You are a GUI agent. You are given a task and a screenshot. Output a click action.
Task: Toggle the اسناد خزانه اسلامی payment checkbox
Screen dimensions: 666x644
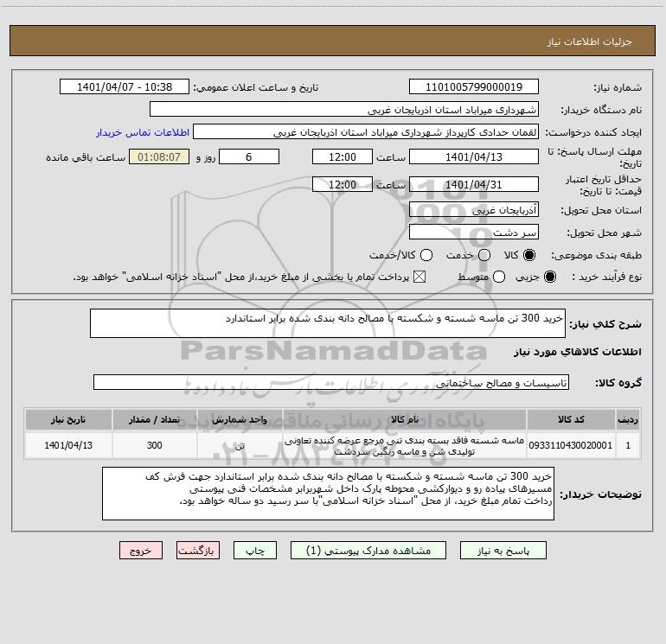(419, 277)
